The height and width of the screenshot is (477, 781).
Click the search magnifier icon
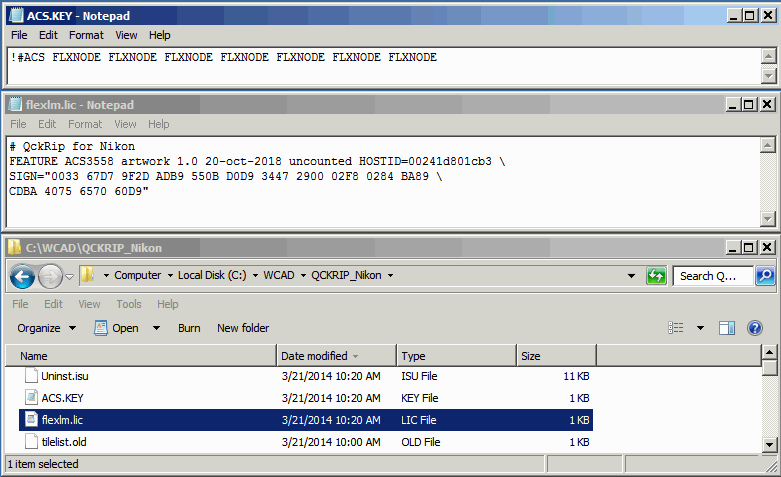(x=765, y=275)
